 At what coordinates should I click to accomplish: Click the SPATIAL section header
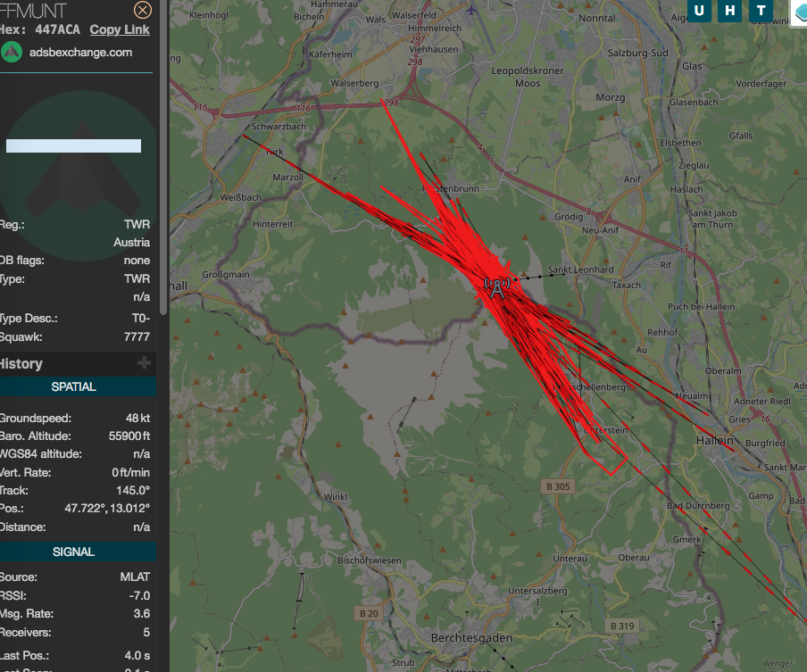pos(73,387)
